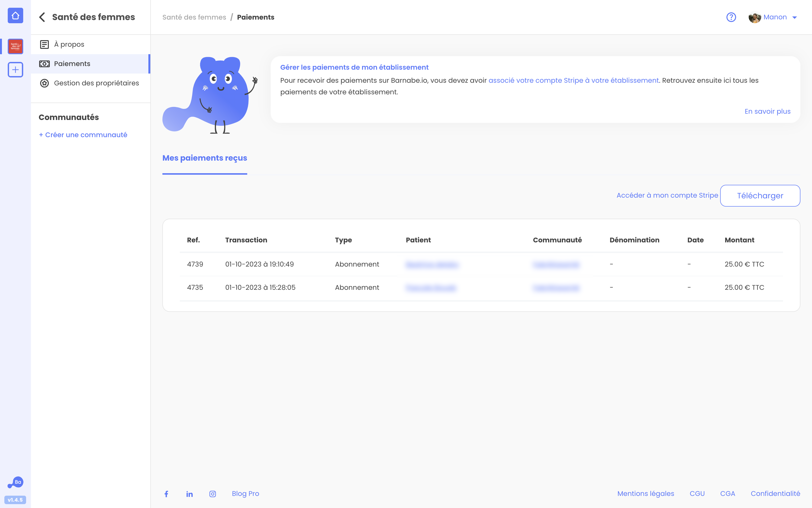Click the Gestion des propriétaires star icon

[44, 83]
